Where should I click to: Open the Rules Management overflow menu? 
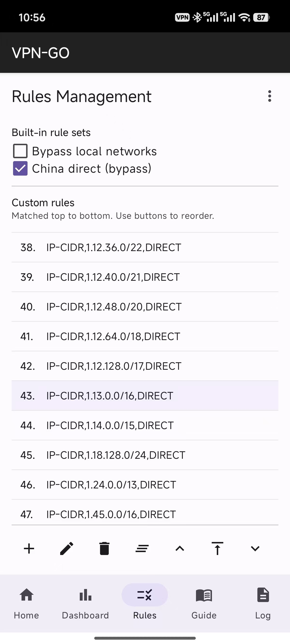tap(269, 96)
